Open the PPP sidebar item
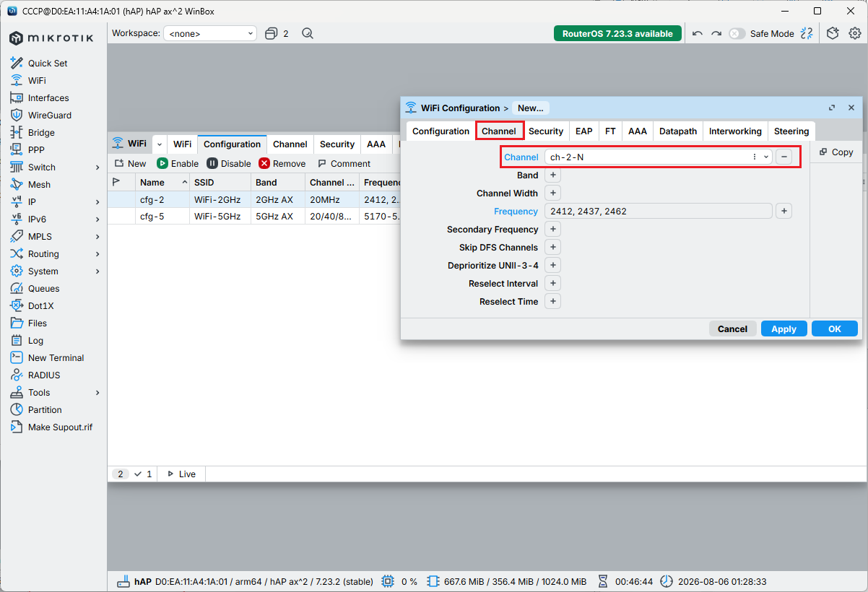The height and width of the screenshot is (592, 868). coord(36,149)
